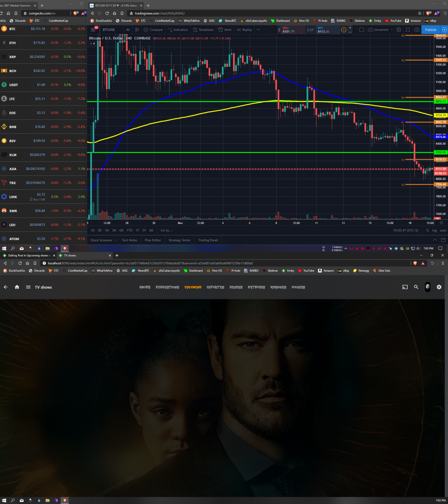Click the BUY 8113.06 button

coord(327,30)
